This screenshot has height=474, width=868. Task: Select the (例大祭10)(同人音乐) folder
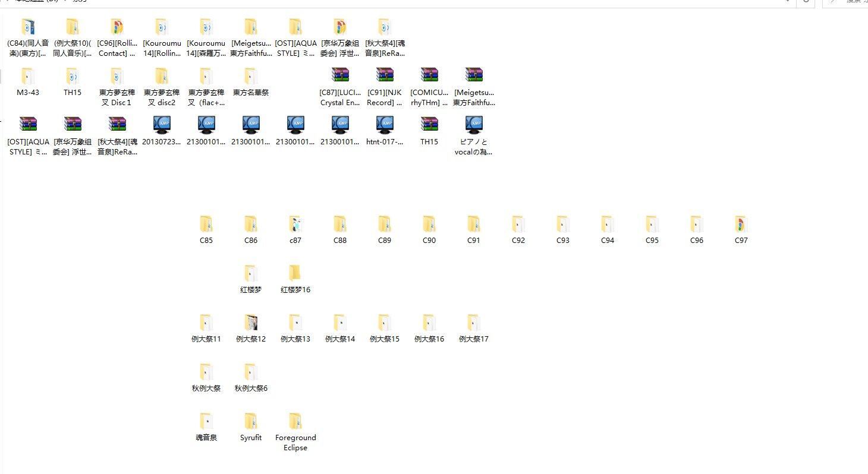point(73,38)
